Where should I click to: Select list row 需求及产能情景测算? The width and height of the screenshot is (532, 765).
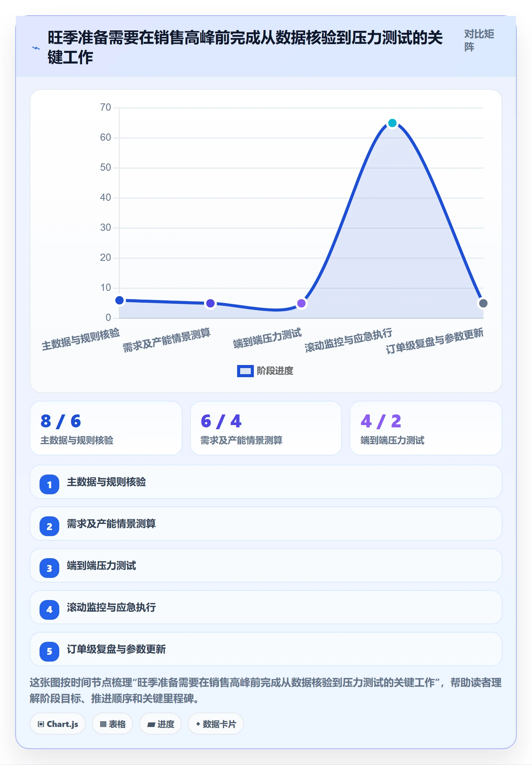pos(266,524)
